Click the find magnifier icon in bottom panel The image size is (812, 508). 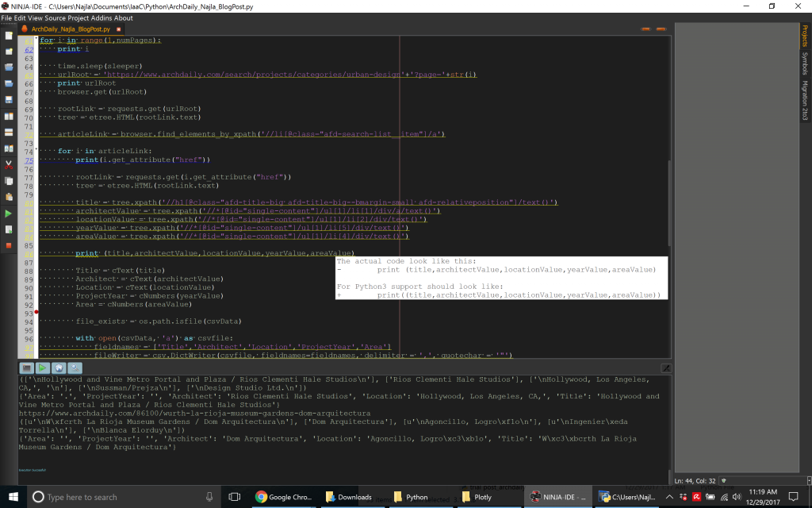point(75,368)
